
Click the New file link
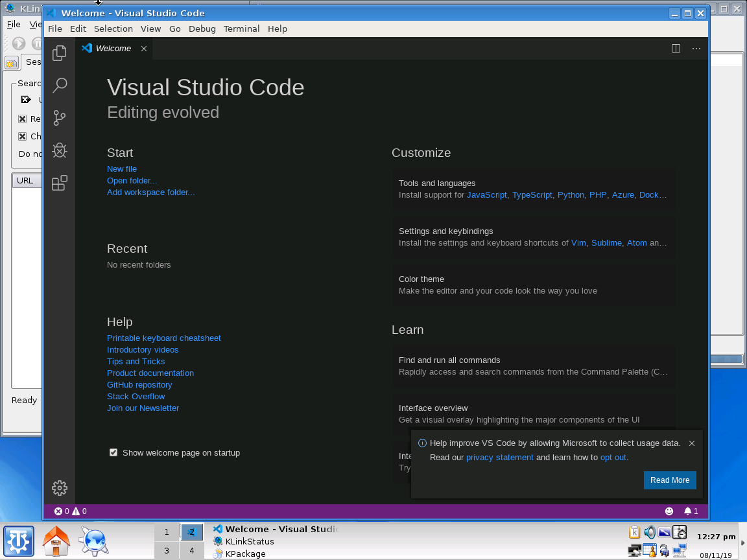coord(122,169)
